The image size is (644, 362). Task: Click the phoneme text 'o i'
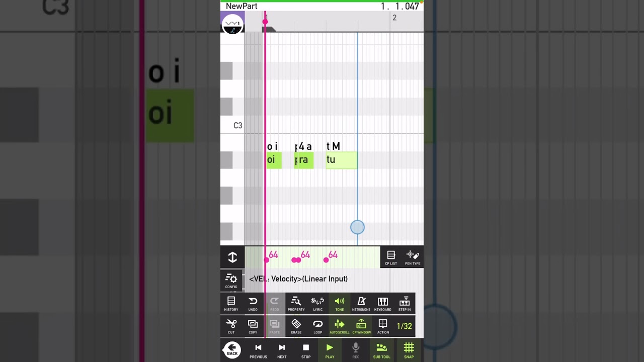272,146
